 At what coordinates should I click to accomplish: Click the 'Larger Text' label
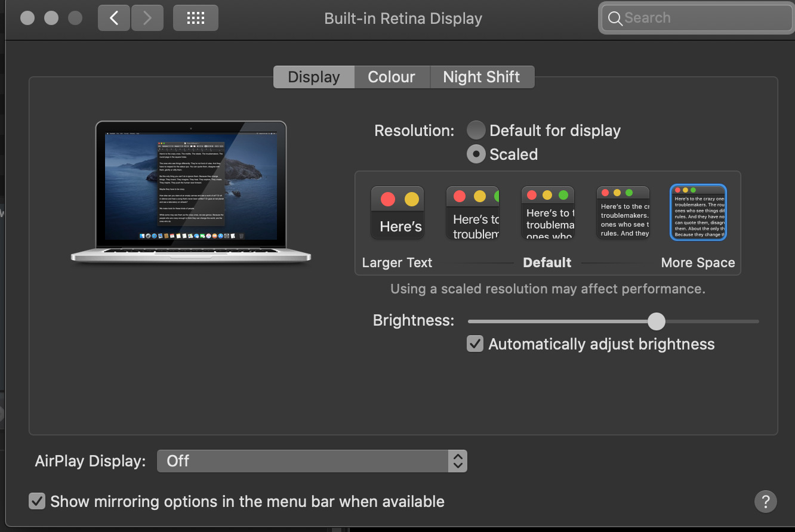(397, 263)
